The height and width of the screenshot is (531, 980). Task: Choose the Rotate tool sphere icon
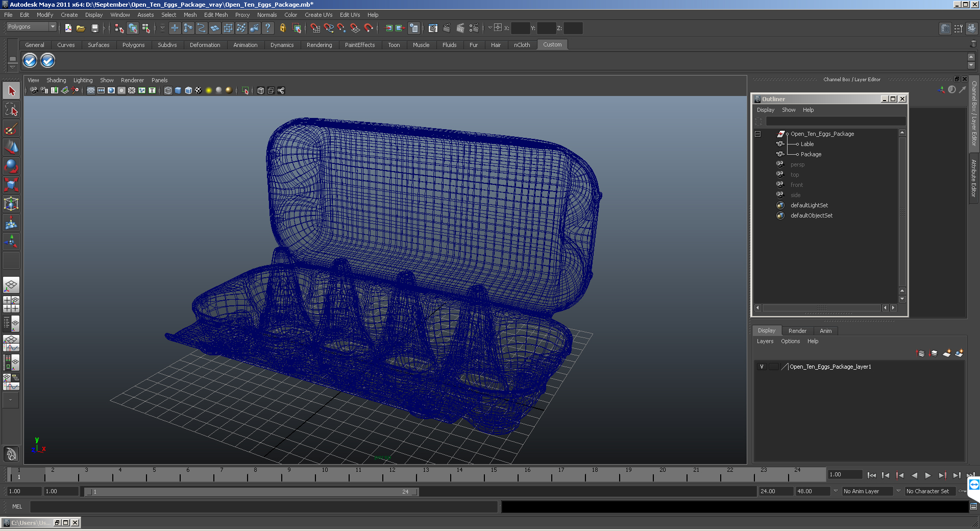(11, 165)
